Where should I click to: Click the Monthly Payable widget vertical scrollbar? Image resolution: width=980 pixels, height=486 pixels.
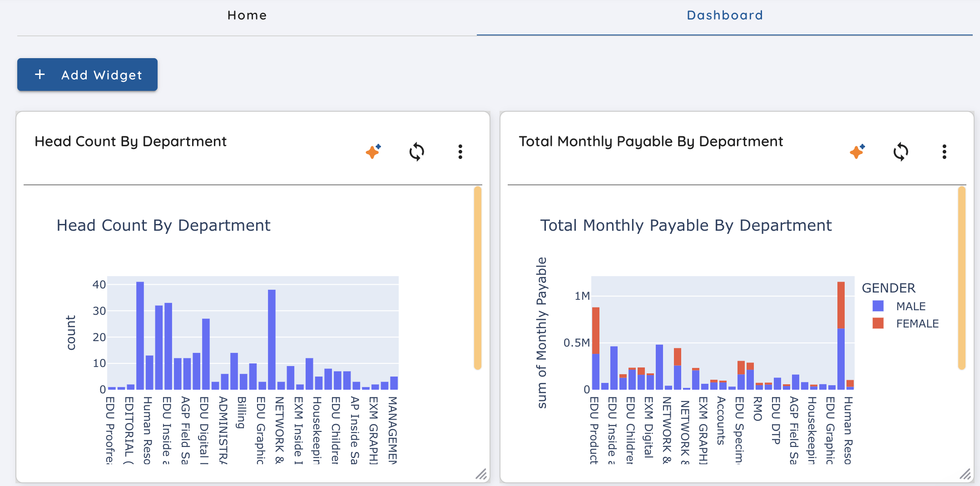(961, 277)
